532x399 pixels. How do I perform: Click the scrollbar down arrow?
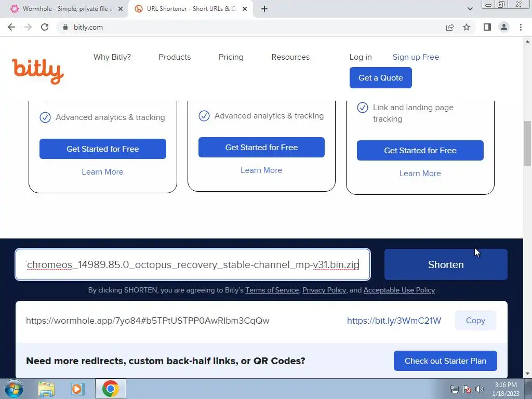527,374
